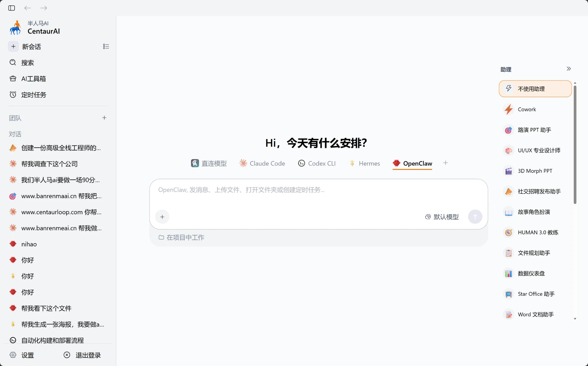Select 数据仪表盘 assistant
The width and height of the screenshot is (588, 366).
tap(535, 274)
